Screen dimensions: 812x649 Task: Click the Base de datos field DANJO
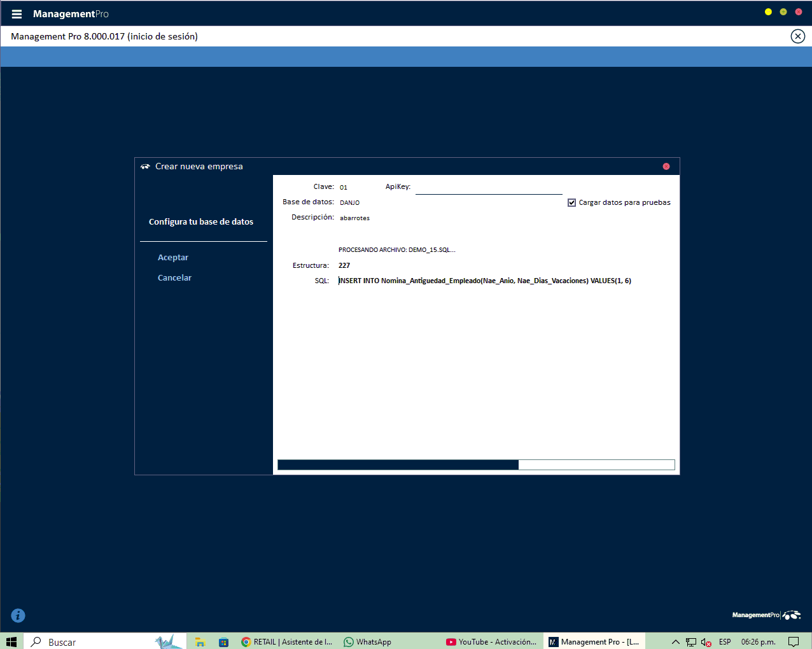350,203
